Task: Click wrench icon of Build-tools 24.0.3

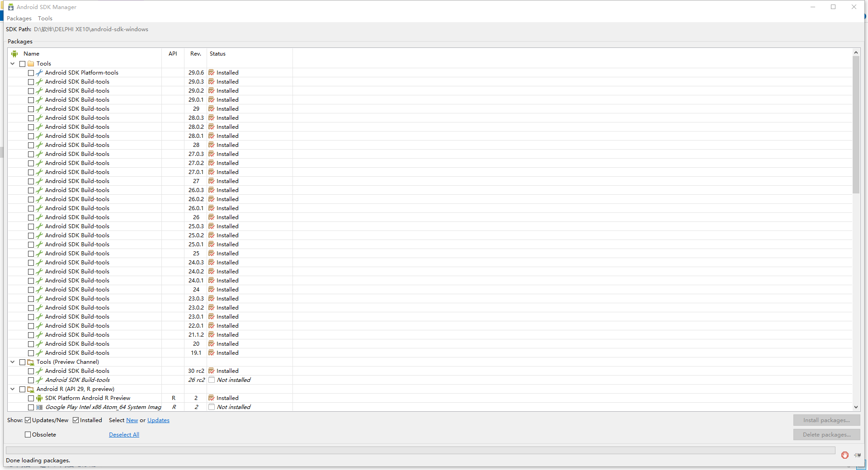Action: point(39,263)
